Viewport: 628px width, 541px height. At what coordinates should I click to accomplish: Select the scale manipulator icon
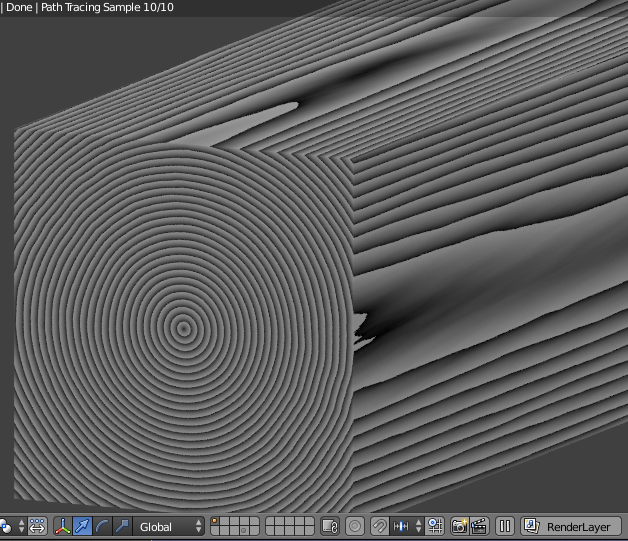pyautogui.click(x=122, y=526)
